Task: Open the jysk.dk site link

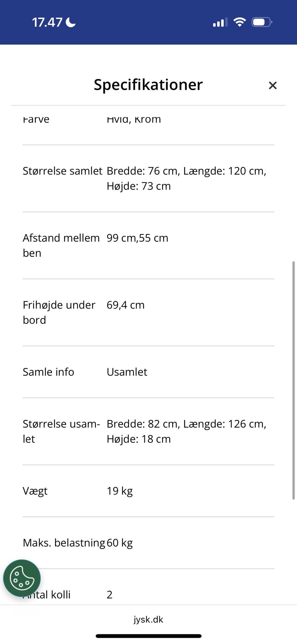Action: pyautogui.click(x=148, y=620)
